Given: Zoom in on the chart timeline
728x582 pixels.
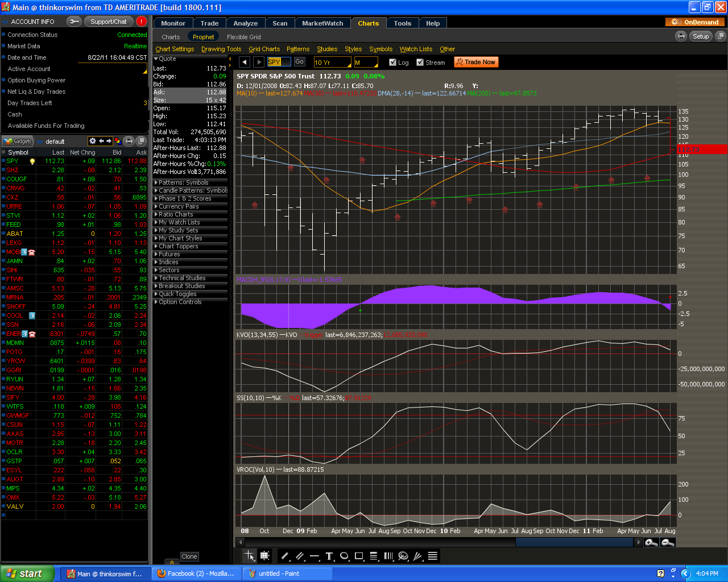Looking at the screenshot, I should pos(652,542).
